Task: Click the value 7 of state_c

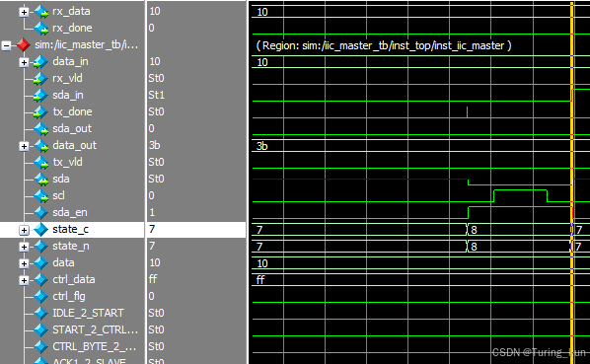Action: coord(152,229)
